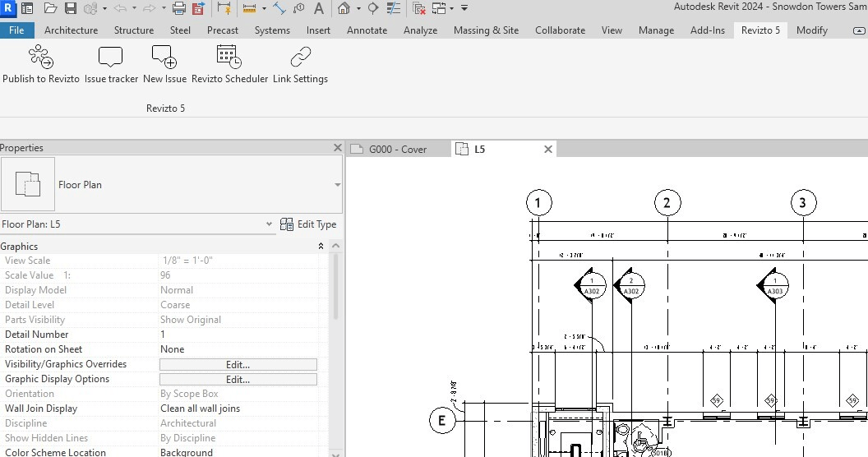Click the Print icon in quick access toolbar

coord(179,8)
